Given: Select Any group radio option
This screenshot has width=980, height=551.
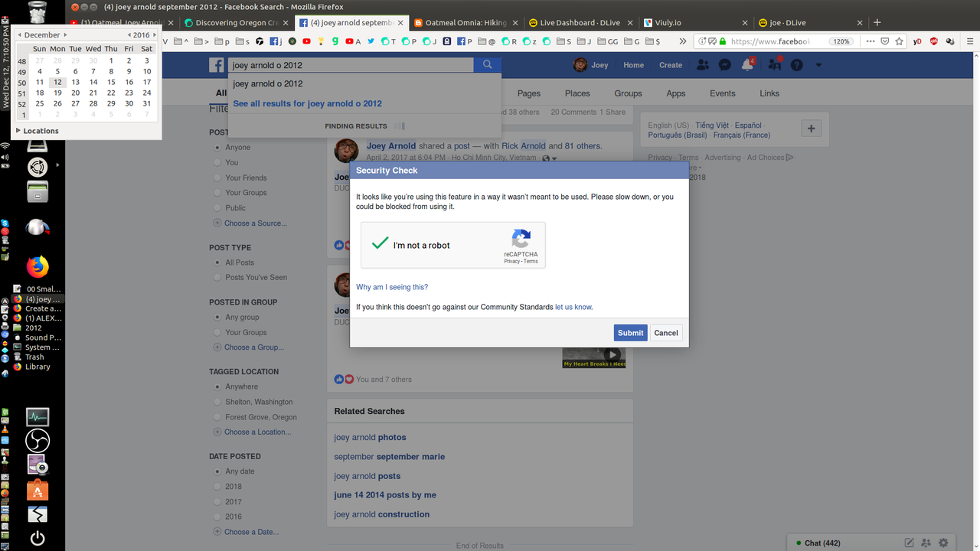Looking at the screenshot, I should pos(218,317).
